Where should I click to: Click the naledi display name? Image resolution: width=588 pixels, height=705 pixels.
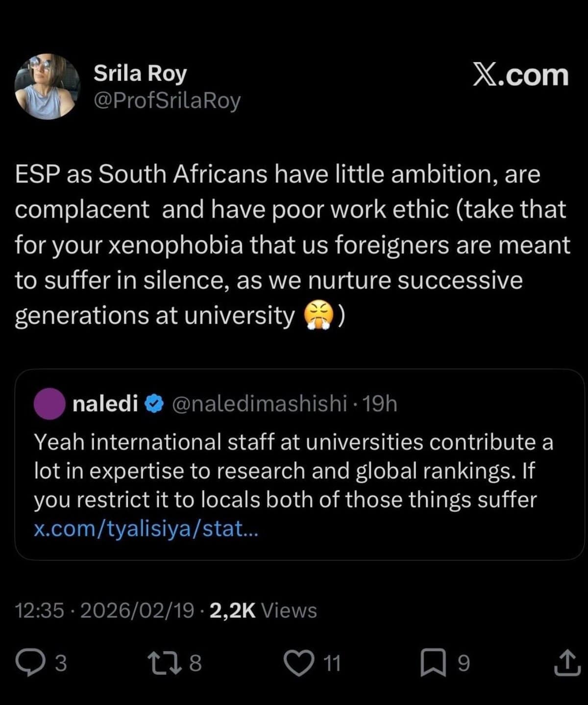(105, 403)
